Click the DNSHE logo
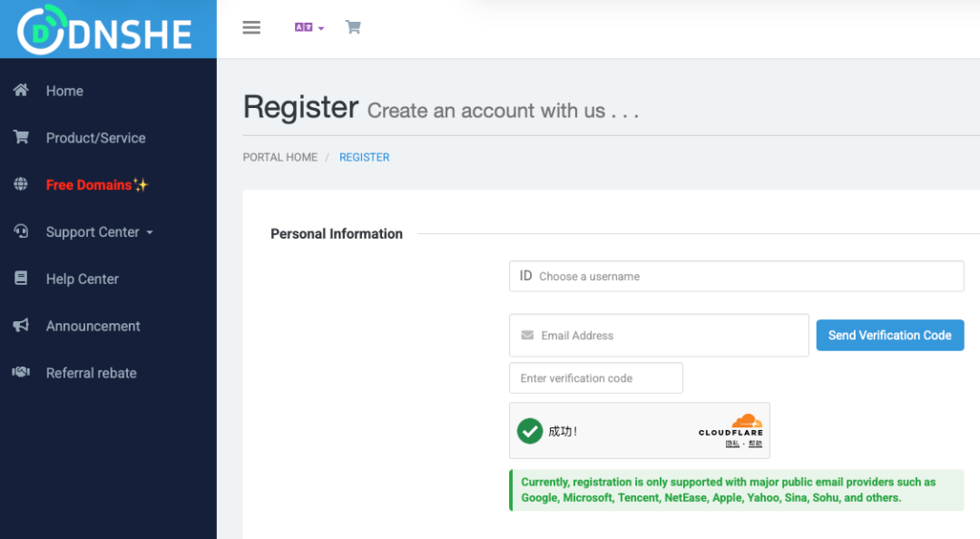This screenshot has height=539, width=980. (107, 29)
